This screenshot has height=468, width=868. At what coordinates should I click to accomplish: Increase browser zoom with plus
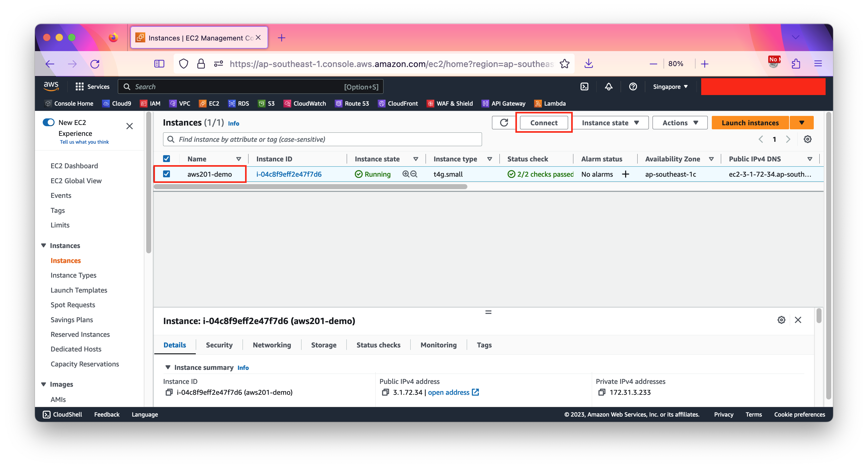click(705, 64)
